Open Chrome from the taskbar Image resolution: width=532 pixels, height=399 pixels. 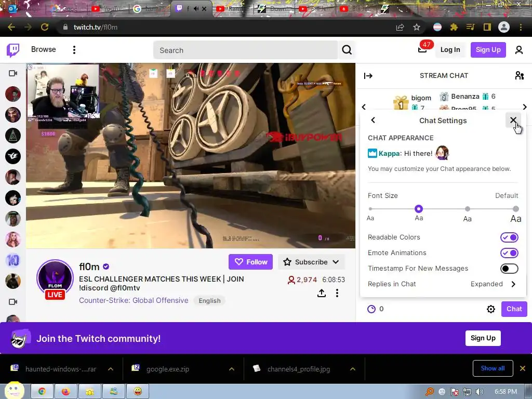coord(42,391)
